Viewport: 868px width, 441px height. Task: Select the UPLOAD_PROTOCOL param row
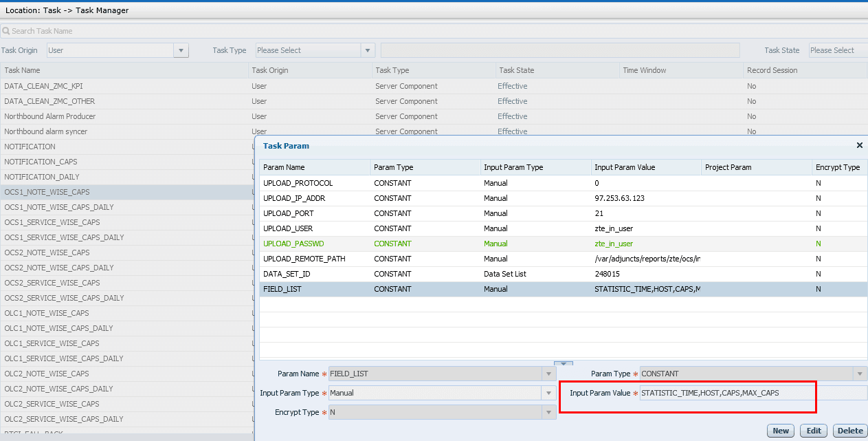click(x=564, y=183)
